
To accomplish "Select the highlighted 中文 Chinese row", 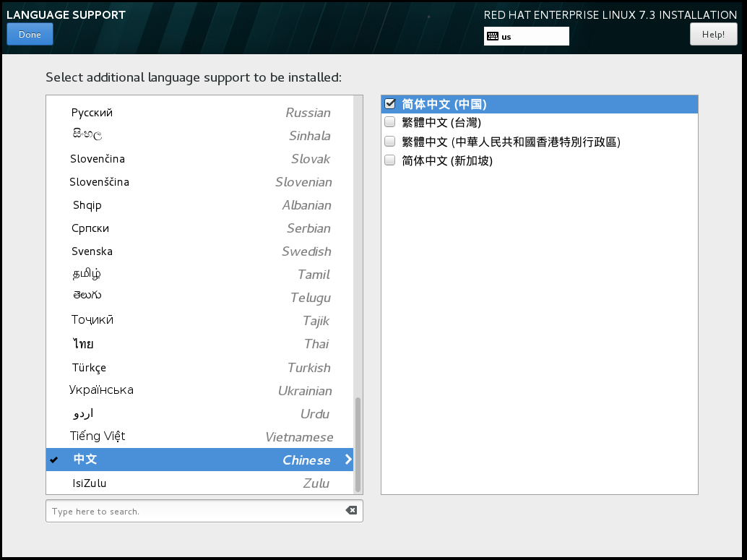I will (x=199, y=460).
